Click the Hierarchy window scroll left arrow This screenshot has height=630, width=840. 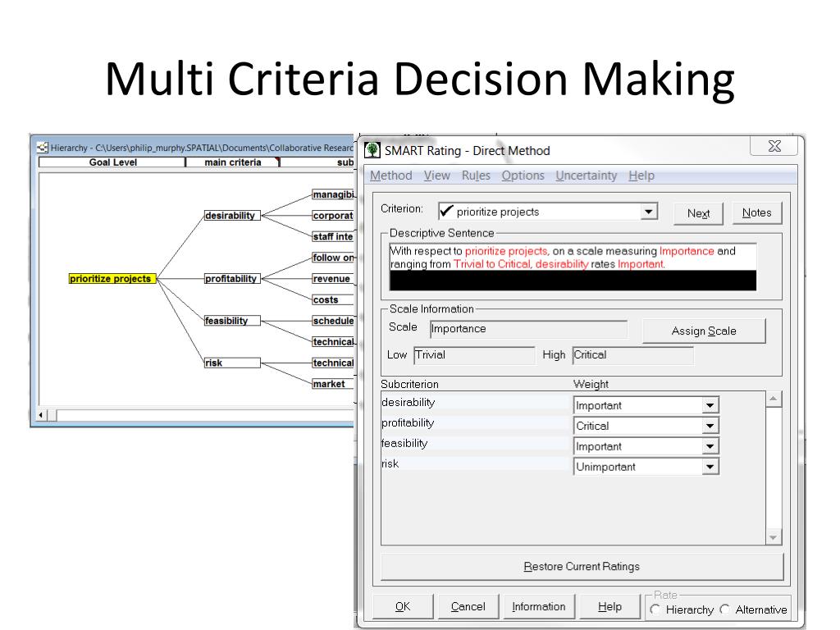[41, 415]
